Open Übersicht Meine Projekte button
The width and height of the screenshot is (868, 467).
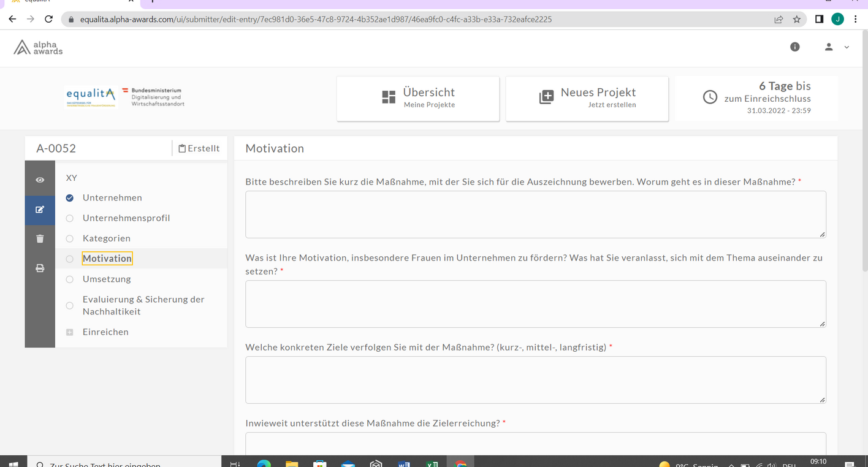click(418, 98)
